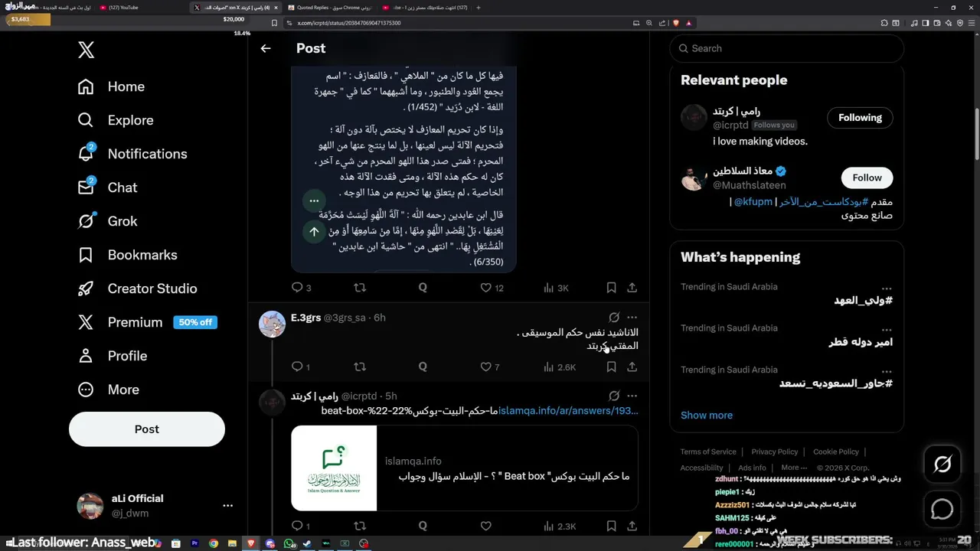980x551 pixels.
Task: Open the X logo home link
Action: 86,51
